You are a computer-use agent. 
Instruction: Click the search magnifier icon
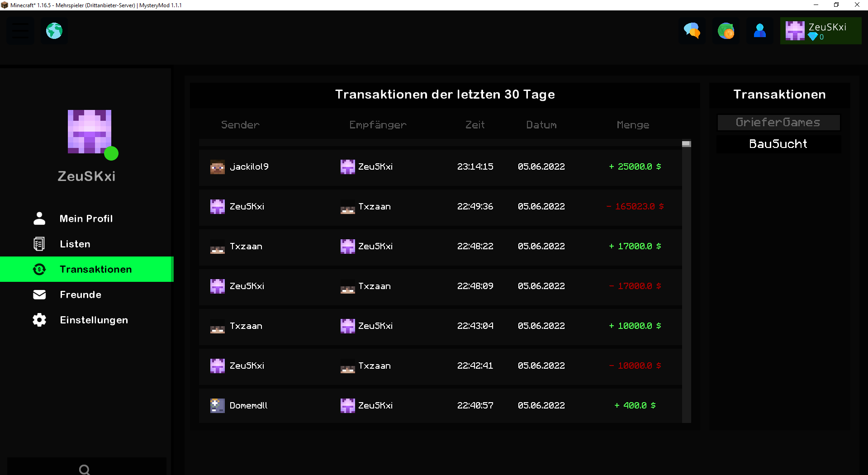click(x=84, y=470)
